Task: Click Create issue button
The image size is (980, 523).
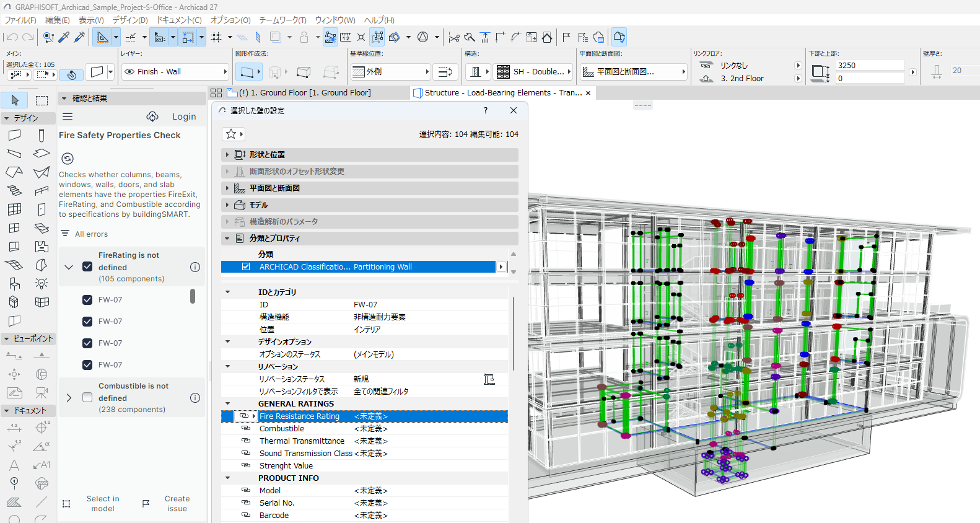Action: point(177,504)
